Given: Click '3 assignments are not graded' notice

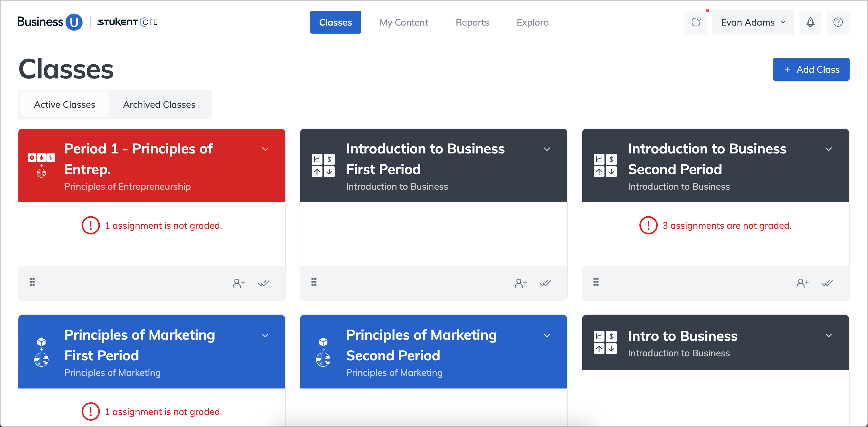Looking at the screenshot, I should pos(727,226).
